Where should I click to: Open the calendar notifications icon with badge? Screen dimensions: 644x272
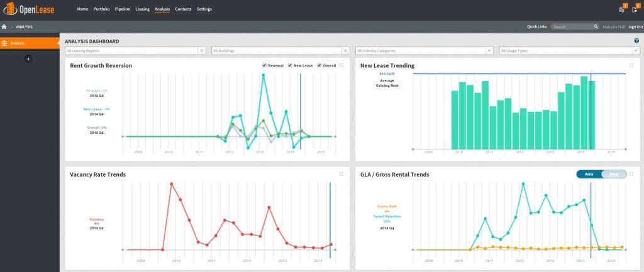(621, 9)
